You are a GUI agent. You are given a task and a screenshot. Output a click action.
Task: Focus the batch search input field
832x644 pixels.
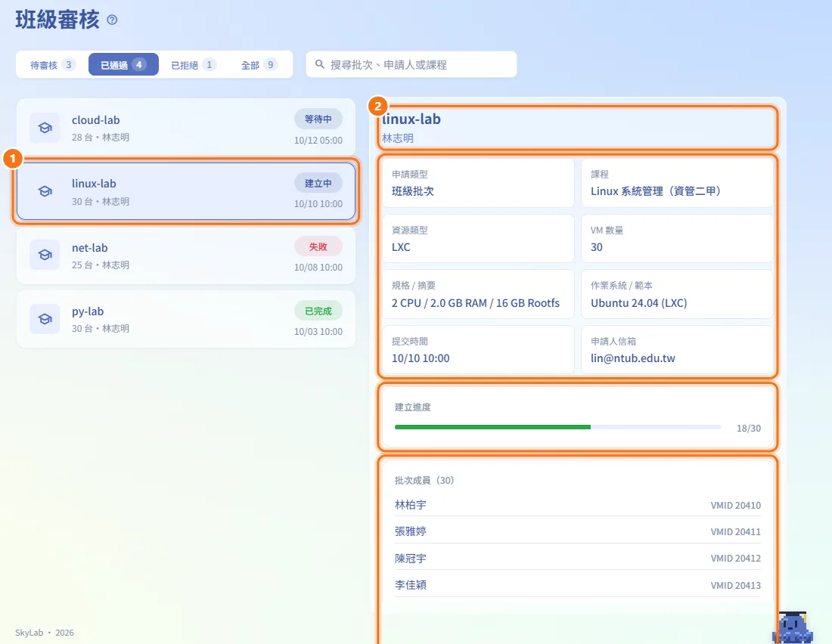(411, 65)
